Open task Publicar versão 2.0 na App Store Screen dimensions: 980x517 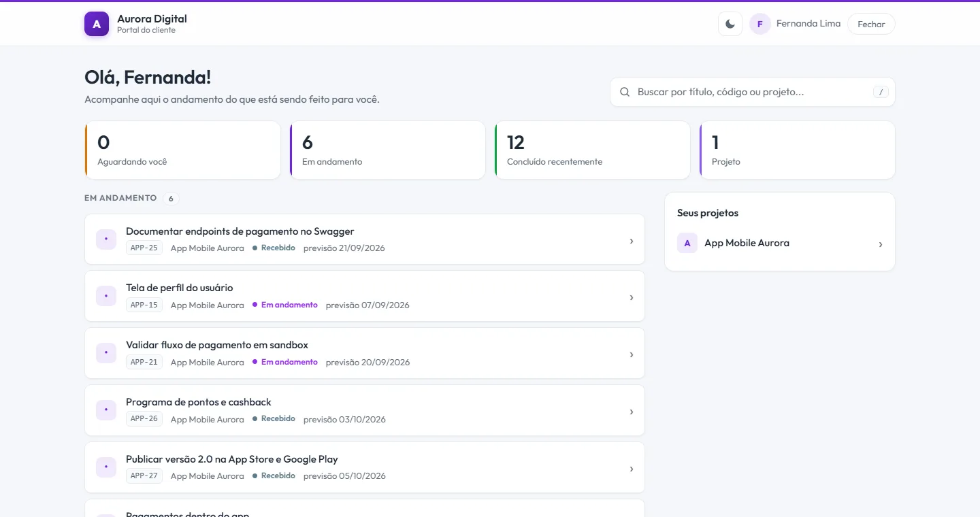click(x=365, y=467)
